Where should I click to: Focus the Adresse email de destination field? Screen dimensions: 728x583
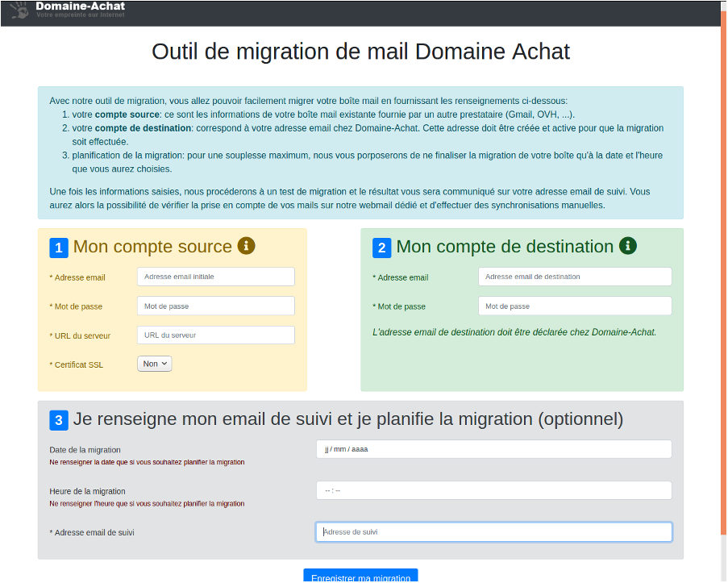575,277
